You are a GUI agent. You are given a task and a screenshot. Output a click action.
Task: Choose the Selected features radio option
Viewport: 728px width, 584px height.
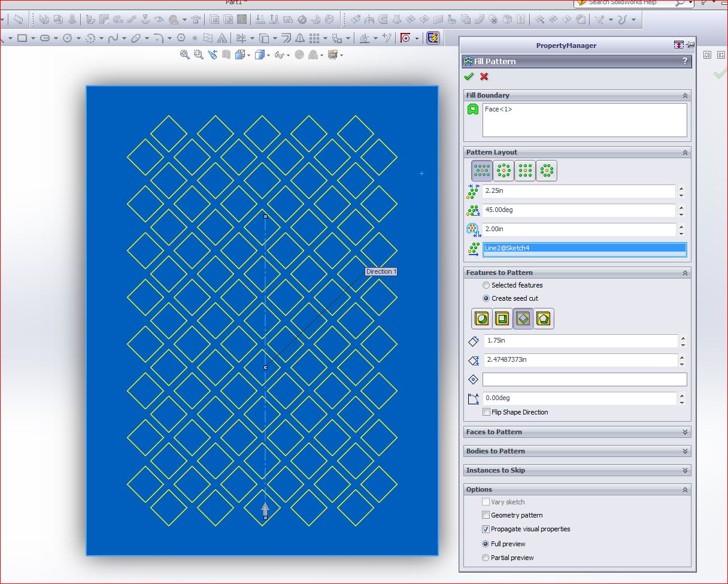coord(486,285)
